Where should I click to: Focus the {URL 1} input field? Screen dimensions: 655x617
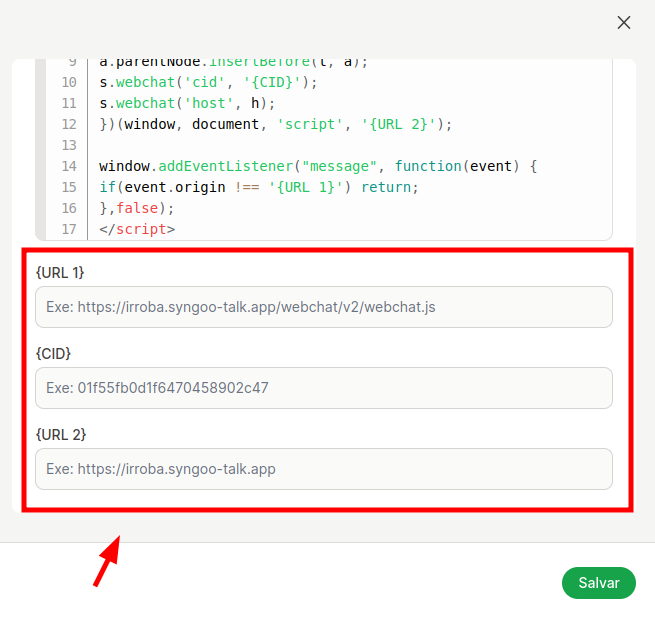click(324, 307)
